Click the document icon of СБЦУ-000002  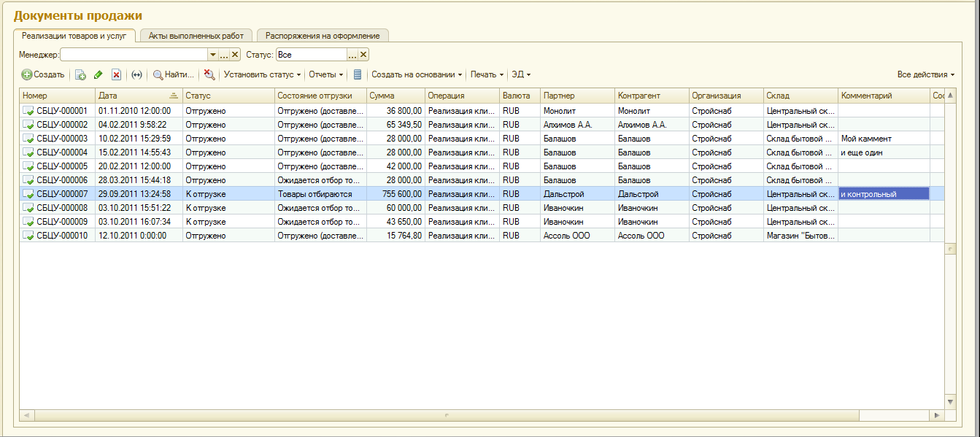(x=28, y=125)
